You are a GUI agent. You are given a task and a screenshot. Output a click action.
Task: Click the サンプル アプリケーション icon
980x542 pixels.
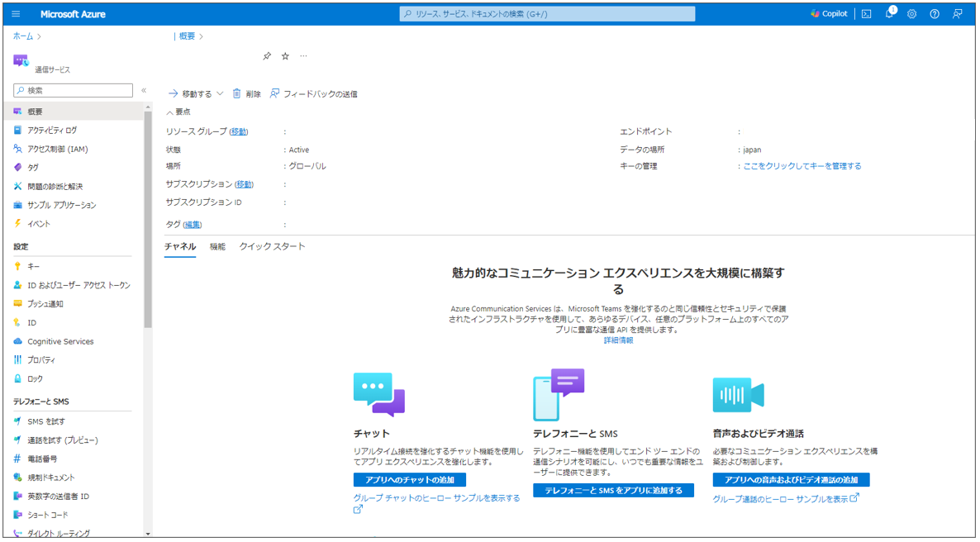pos(18,205)
